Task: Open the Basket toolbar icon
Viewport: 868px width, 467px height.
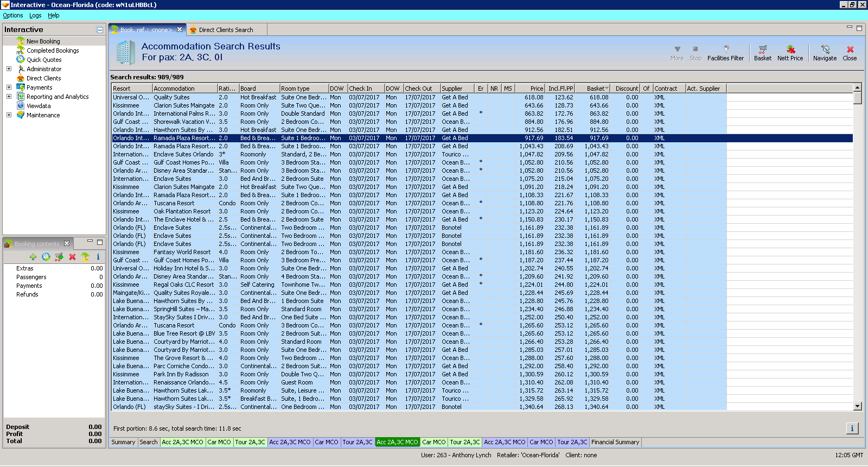Action: point(762,50)
